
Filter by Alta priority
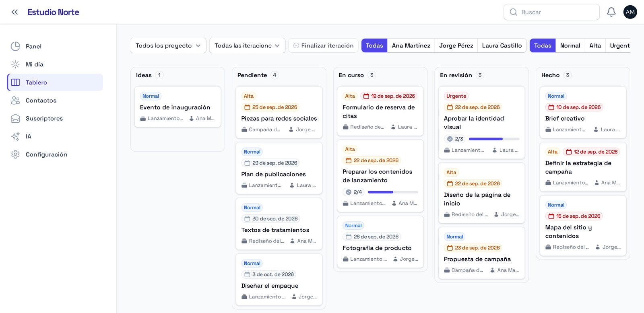coord(595,45)
